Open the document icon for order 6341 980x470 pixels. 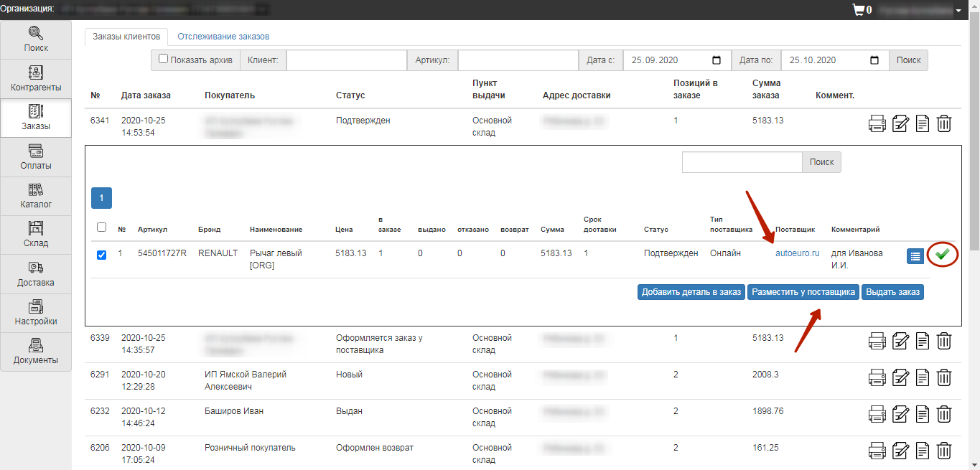923,123
